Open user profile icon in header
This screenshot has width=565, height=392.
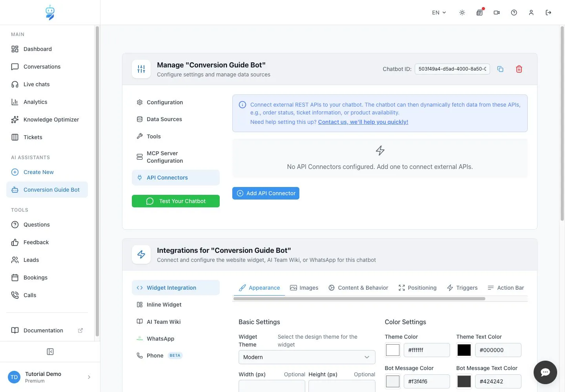click(531, 13)
